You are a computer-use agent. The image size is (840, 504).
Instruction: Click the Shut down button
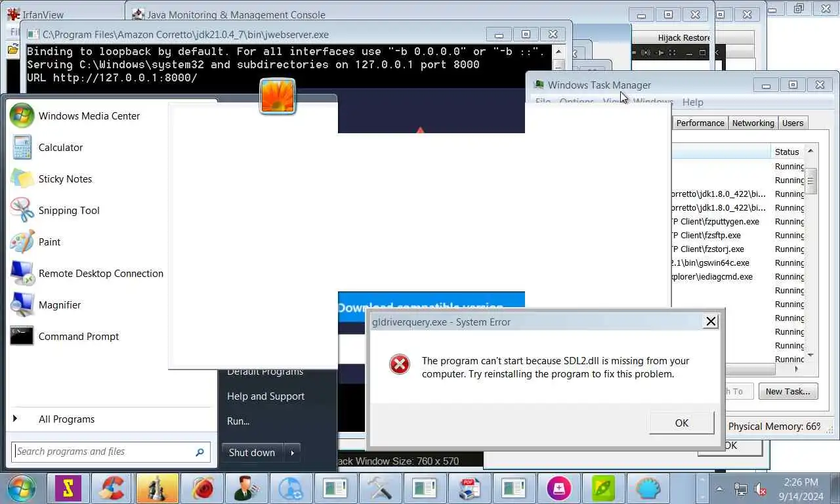click(252, 452)
